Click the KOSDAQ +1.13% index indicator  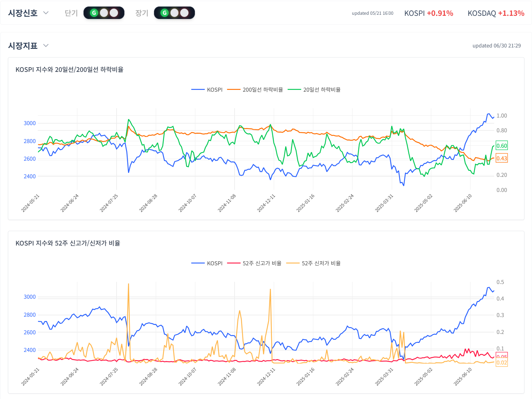pyautogui.click(x=496, y=13)
